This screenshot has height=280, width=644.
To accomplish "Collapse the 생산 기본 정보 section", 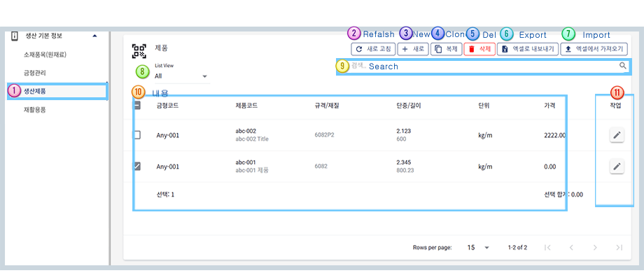I will [94, 36].
